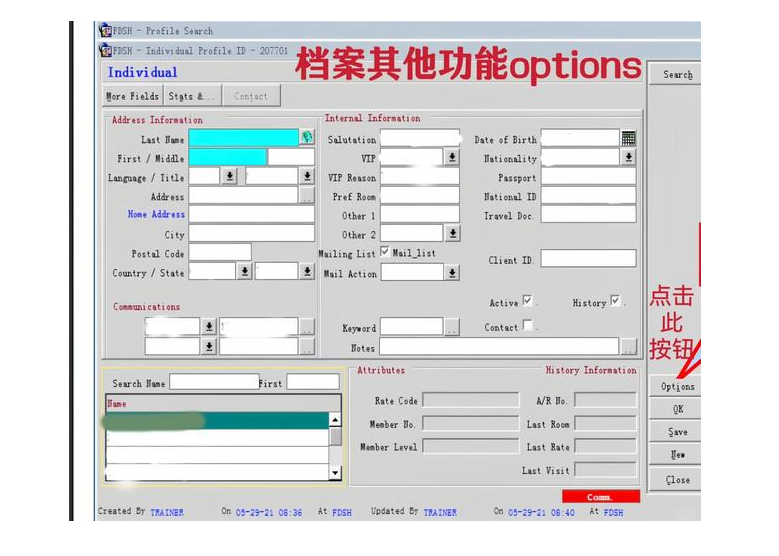Screen dimensions: 779x556
Task: Click the ellipsis button beside Keyword field
Action: click(452, 327)
